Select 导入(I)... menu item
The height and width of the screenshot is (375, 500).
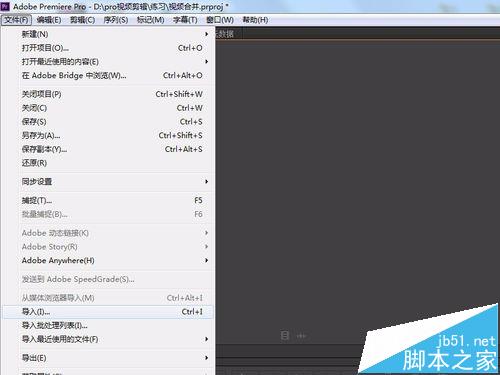[107, 312]
